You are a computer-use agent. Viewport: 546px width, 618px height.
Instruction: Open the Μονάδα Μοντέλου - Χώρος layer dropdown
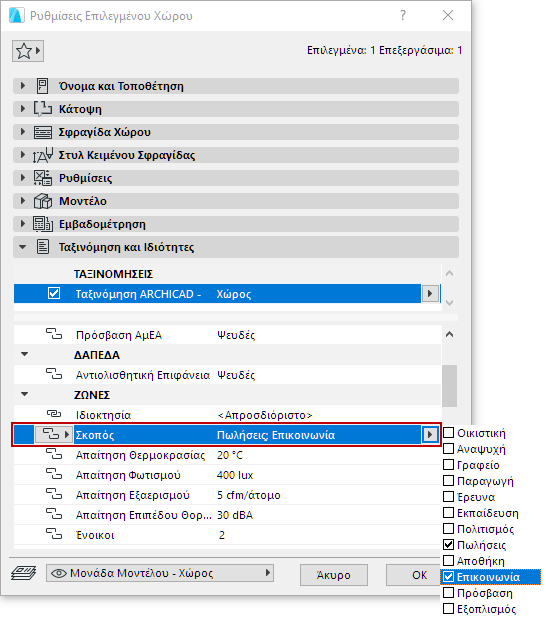tap(160, 573)
